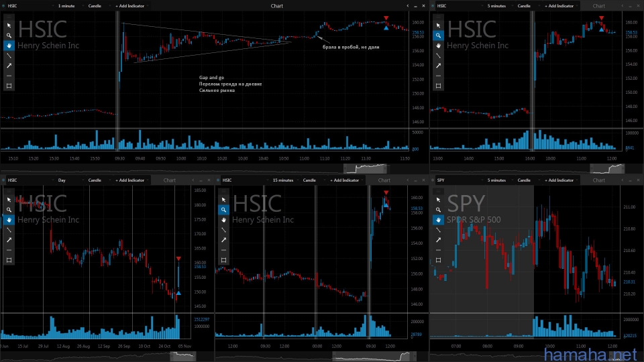Click the navigator slider under HSIC 15 minutes chart
Image resolution: width=644 pixels, height=362 pixels.
click(374, 356)
